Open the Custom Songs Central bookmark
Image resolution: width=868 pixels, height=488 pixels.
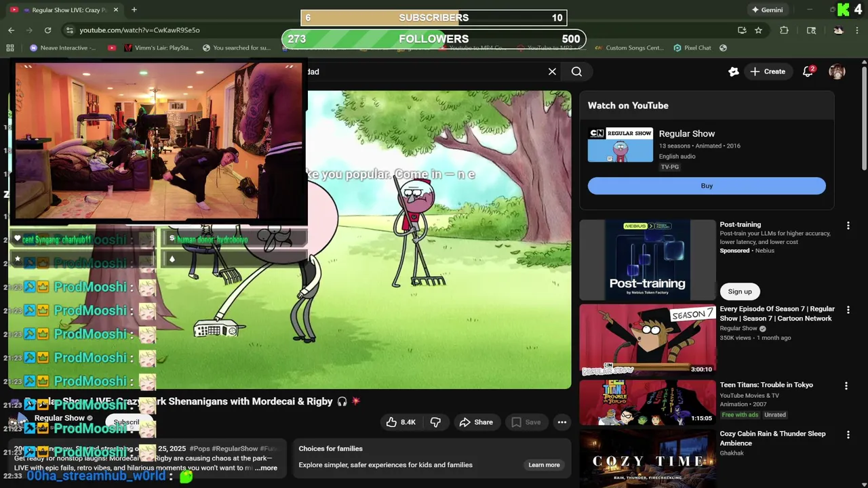[629, 47]
